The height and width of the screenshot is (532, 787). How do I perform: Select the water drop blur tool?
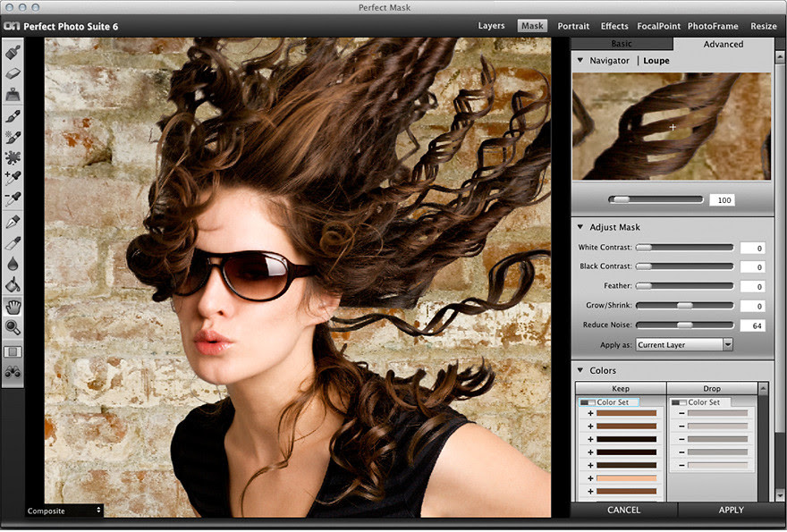(13, 264)
